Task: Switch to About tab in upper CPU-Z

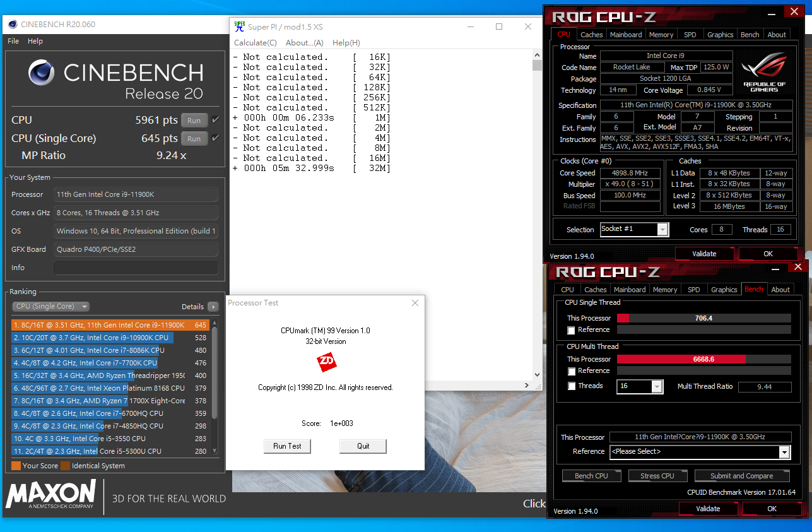Action: pos(777,35)
